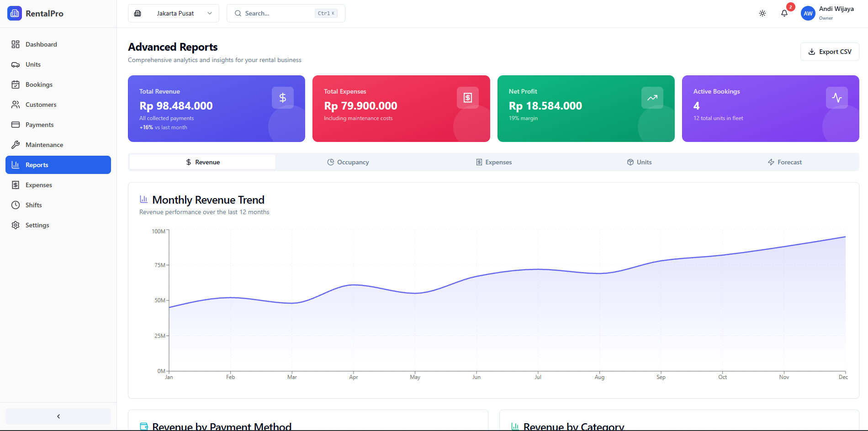
Task: Click the Search input field
Action: 279,13
